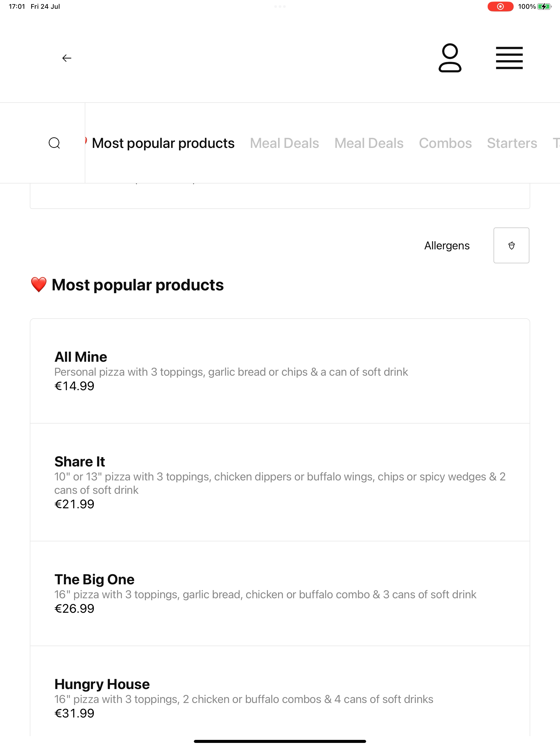
Task: Tap the search magnifier icon
Action: point(54,143)
